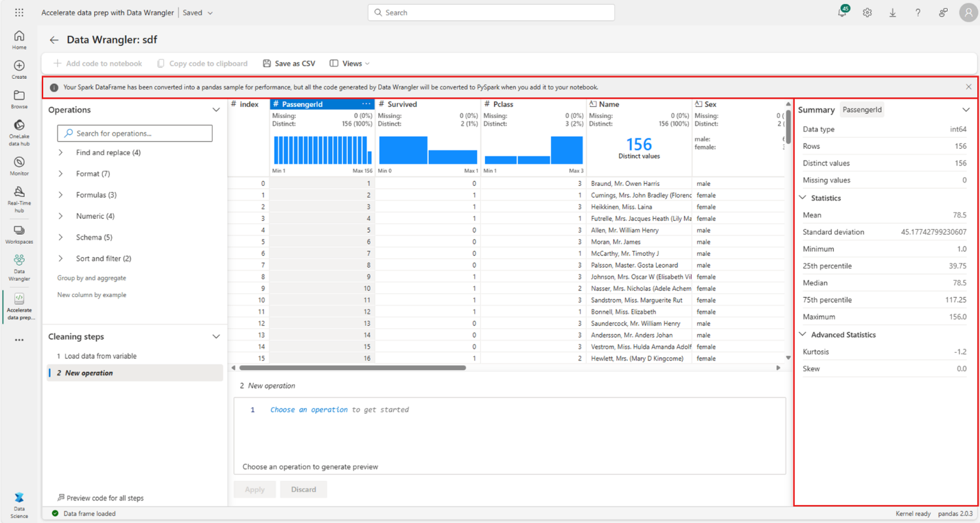Image resolution: width=980 pixels, height=523 pixels.
Task: Open PassengerId column options ellipsis
Action: [x=366, y=104]
